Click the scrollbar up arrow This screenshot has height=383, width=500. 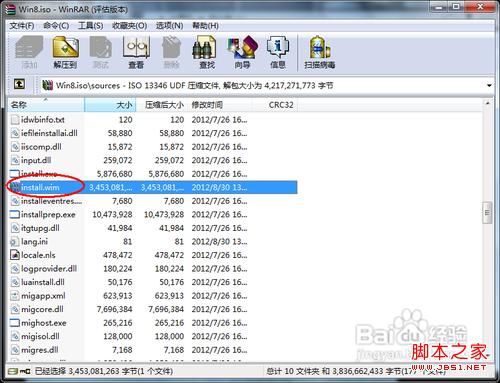(487, 103)
